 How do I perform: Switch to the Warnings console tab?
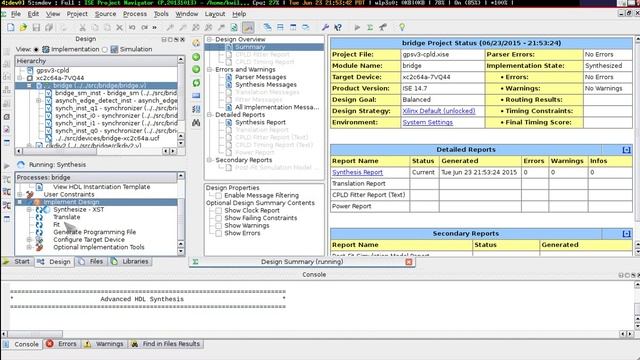(104, 344)
